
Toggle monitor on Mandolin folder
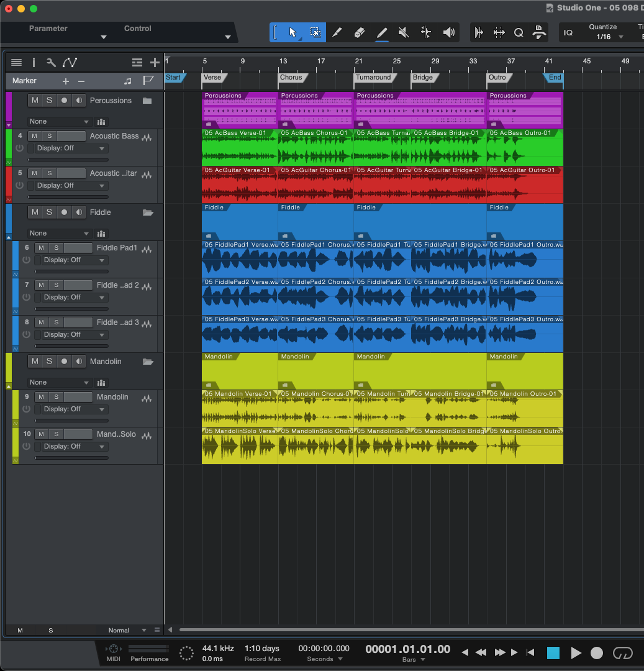point(79,362)
